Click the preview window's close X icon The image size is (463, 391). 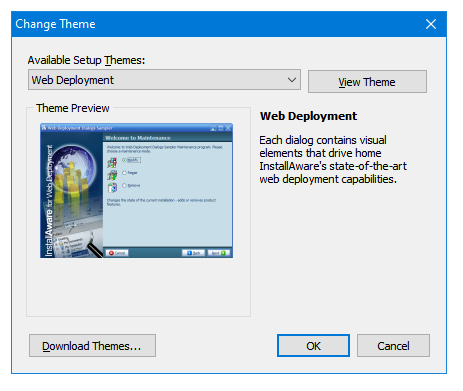(228, 128)
